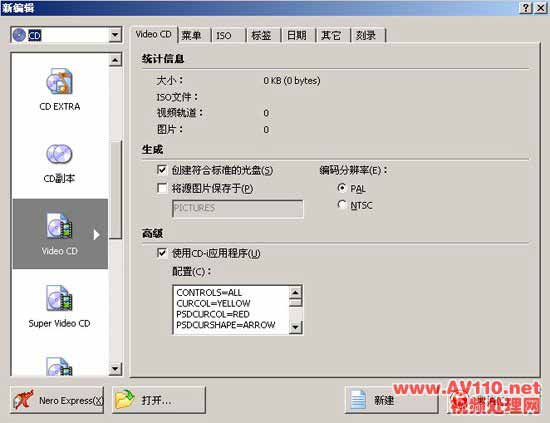
Task: Choose the CD副本 disc copy icon
Action: (x=59, y=154)
